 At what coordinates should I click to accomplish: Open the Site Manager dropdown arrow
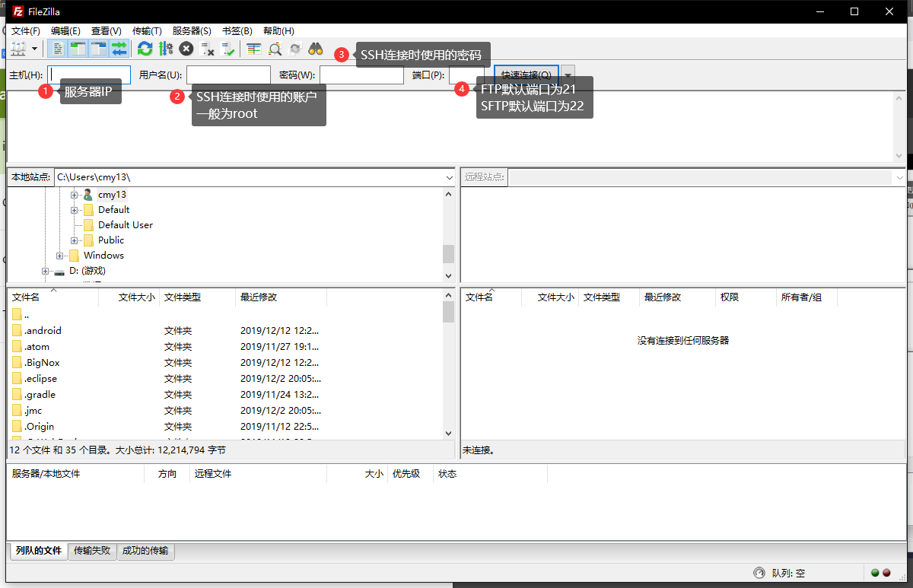click(x=34, y=49)
